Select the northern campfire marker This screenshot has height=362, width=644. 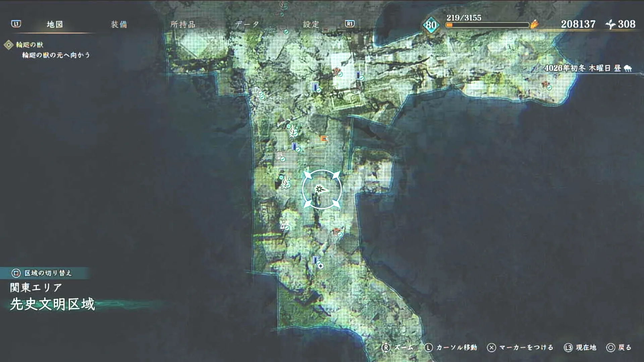click(292, 130)
